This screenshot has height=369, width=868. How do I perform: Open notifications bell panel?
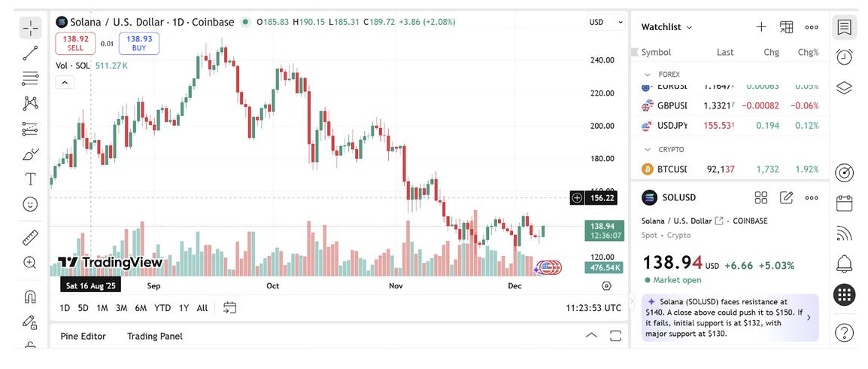[844, 264]
